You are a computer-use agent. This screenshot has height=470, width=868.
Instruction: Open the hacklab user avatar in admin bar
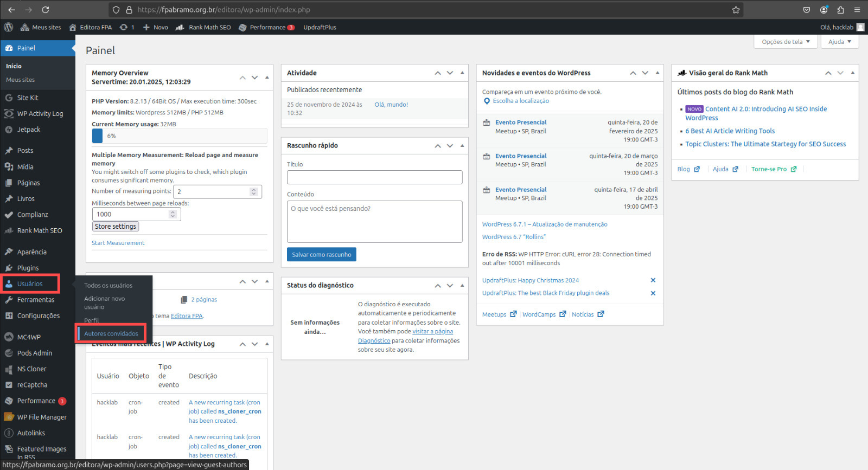pyautogui.click(x=860, y=27)
